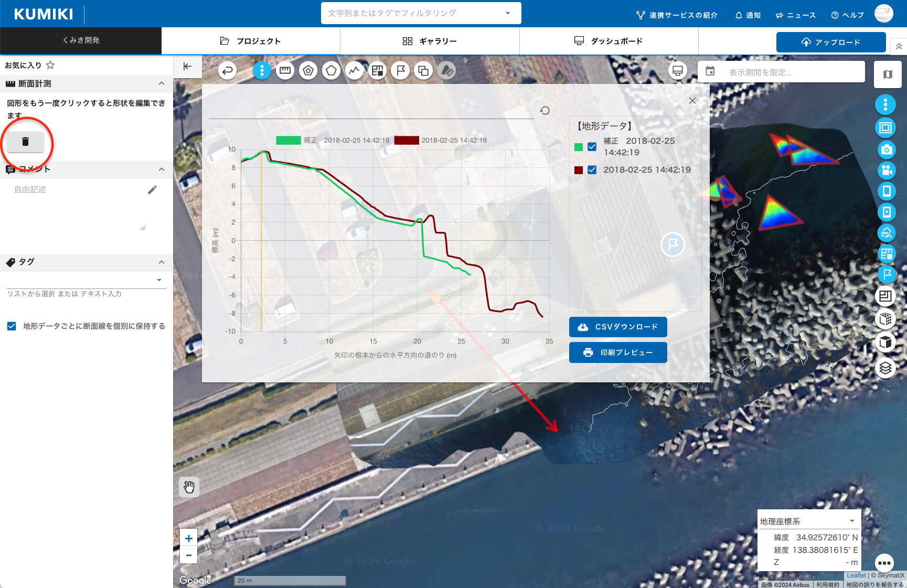Toggle 地形データごとに断面線を個別に保持する checkbox
Viewport: 907px width, 588px height.
point(12,326)
